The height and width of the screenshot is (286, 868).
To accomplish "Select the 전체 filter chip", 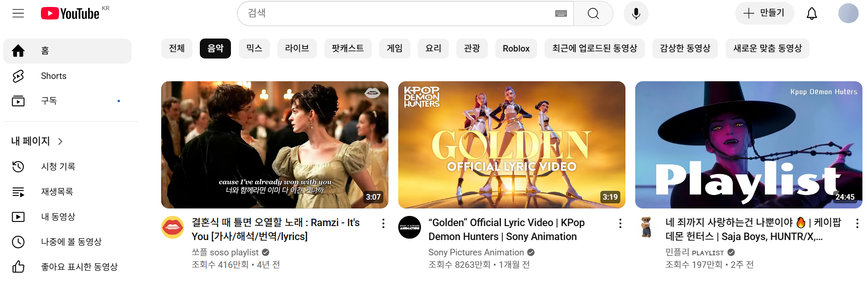I will pos(177,48).
